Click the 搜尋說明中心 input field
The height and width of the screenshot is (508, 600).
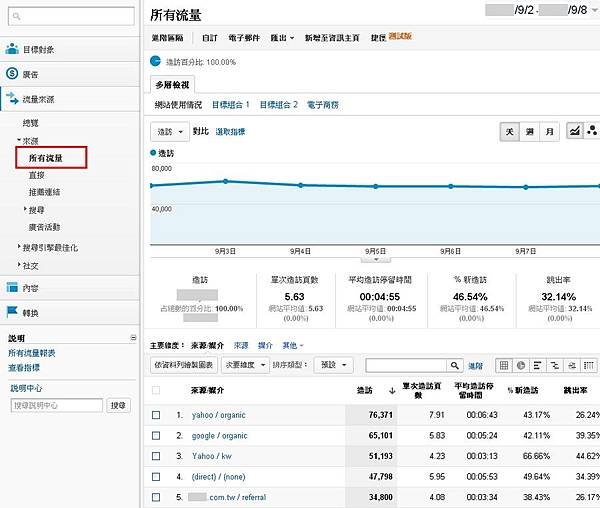coord(57,405)
